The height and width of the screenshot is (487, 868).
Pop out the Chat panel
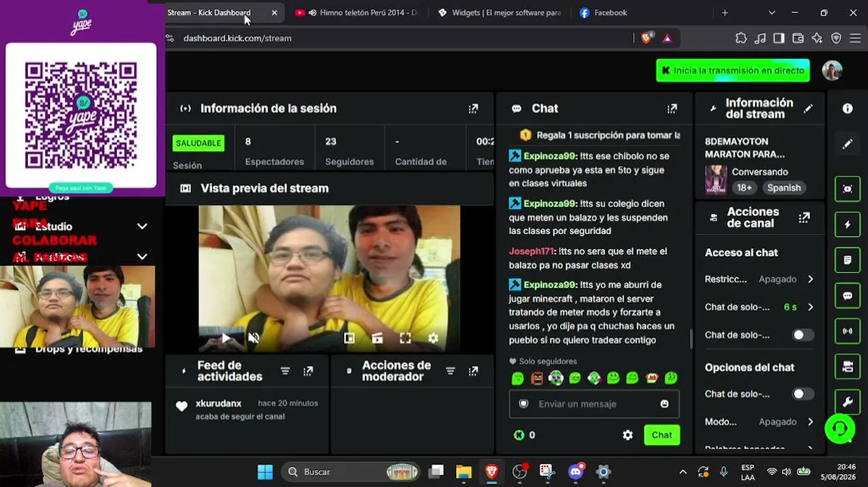click(x=672, y=108)
